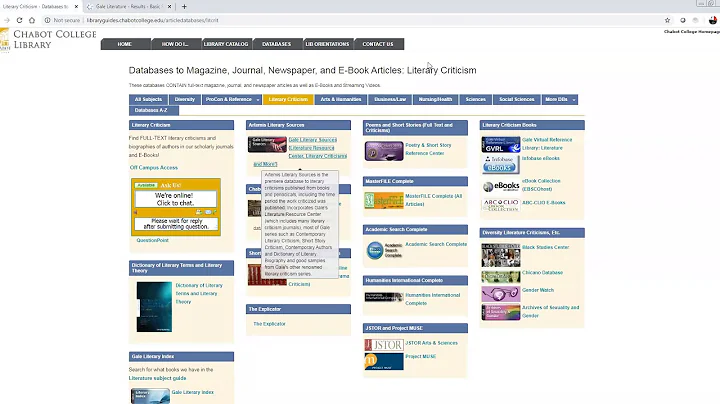Open the Dictionary of Literary Terms book cover
Image resolution: width=720 pixels, height=404 pixels.
click(x=154, y=307)
